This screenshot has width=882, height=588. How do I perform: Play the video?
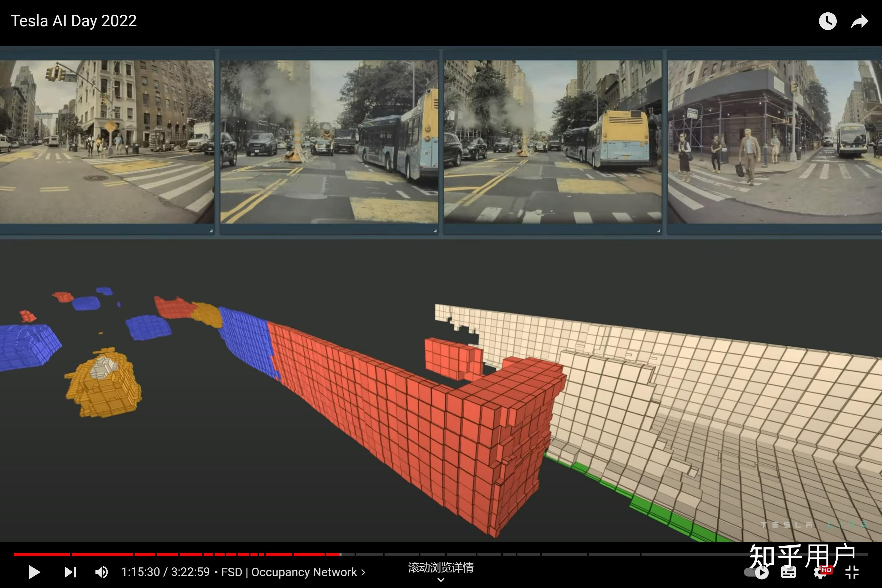[x=34, y=572]
